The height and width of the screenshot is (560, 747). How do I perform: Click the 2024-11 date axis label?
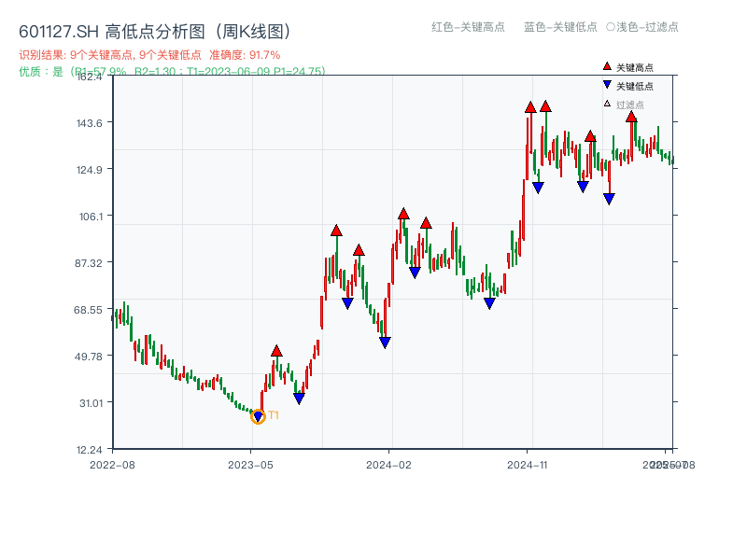[x=528, y=465]
